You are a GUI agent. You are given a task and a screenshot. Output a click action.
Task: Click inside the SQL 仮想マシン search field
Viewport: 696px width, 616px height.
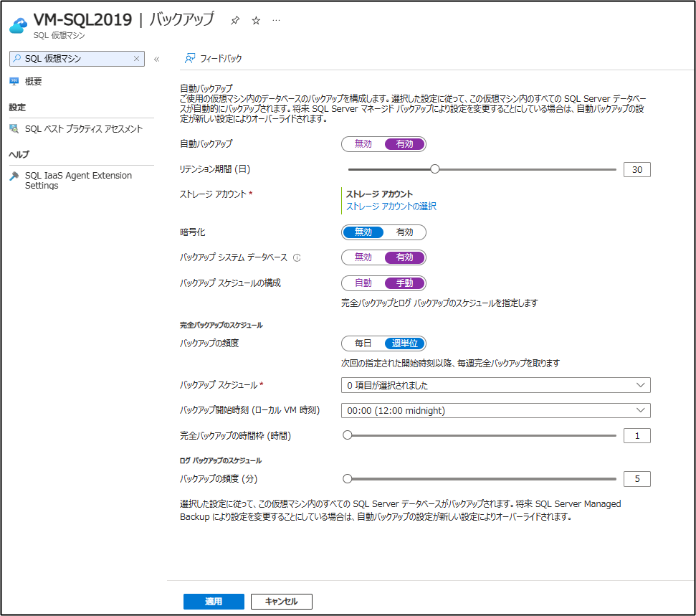77,59
